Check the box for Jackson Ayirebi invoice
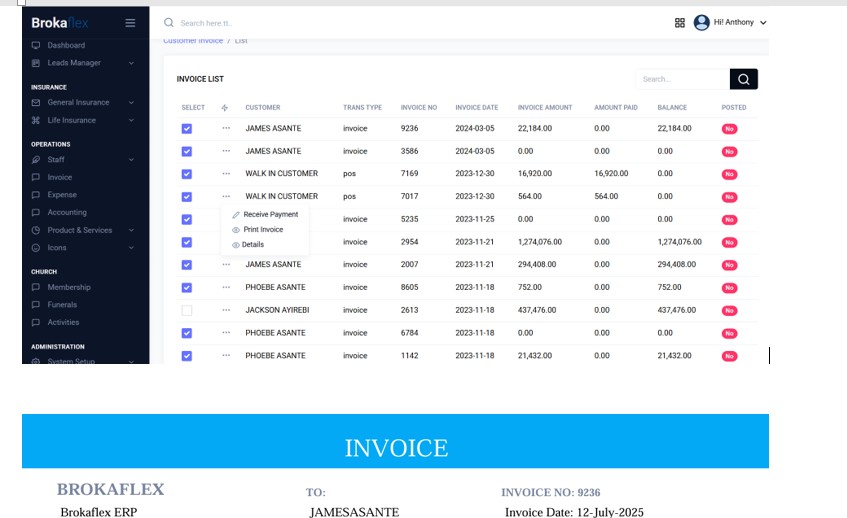This screenshot has height=518, width=847. [x=187, y=311]
